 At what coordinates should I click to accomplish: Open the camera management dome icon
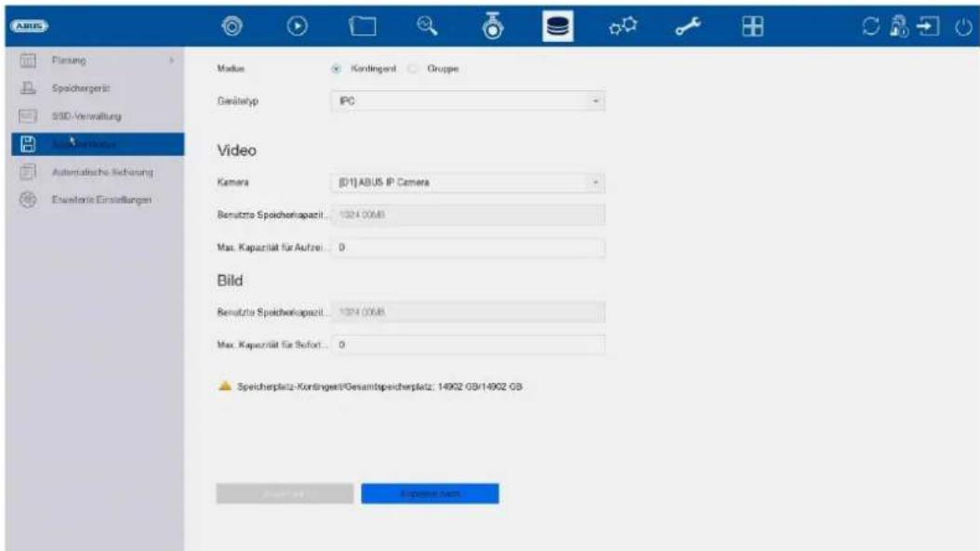tap(493, 26)
